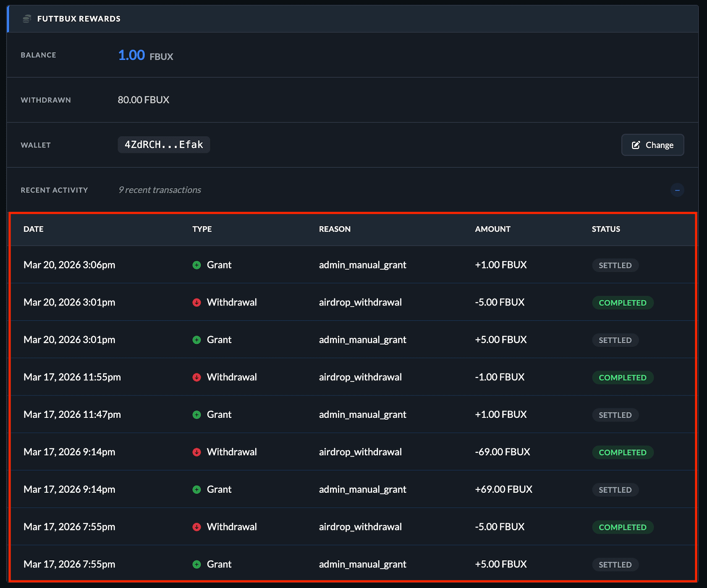Click airdrop_withdrawal reason for Mar 17 7:55pm
Image resolution: width=707 pixels, height=588 pixels.
click(360, 527)
